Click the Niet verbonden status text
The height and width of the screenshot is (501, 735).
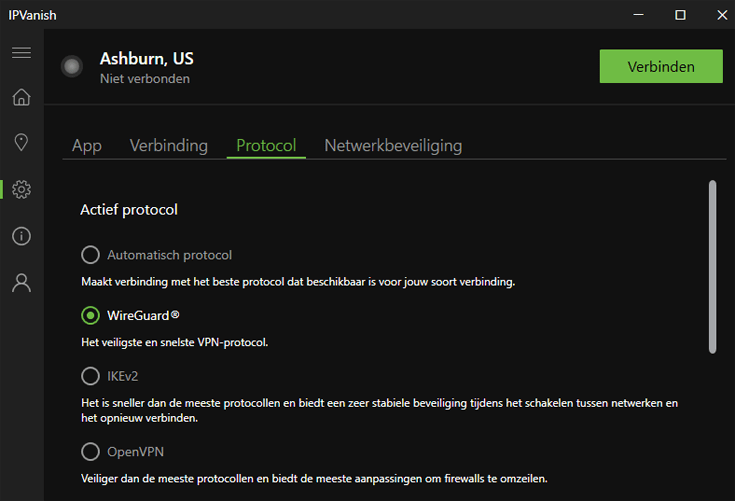coord(145,79)
